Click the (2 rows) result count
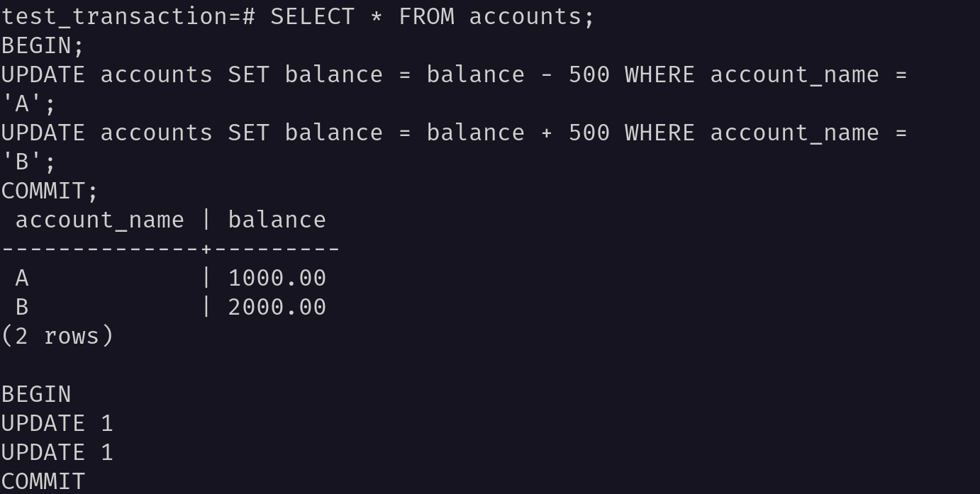Screen dimensions: 980x494 click(x=57, y=336)
